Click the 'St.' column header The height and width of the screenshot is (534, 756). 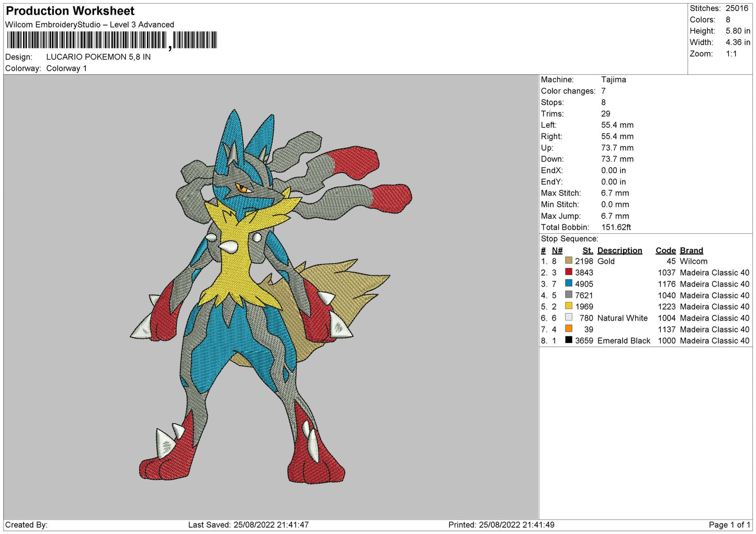(588, 251)
